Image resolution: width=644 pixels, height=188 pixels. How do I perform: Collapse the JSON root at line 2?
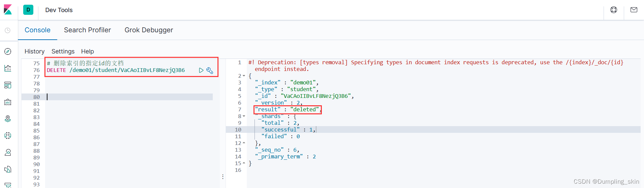(244, 76)
